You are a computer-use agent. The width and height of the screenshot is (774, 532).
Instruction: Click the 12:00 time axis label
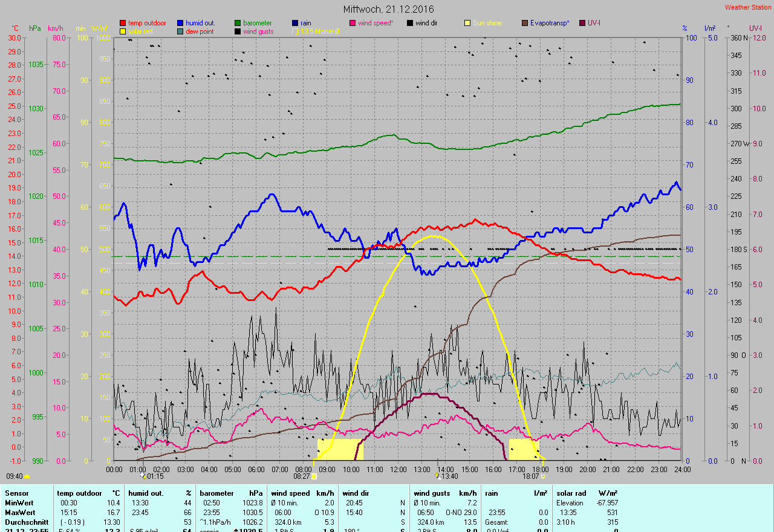pyautogui.click(x=398, y=469)
